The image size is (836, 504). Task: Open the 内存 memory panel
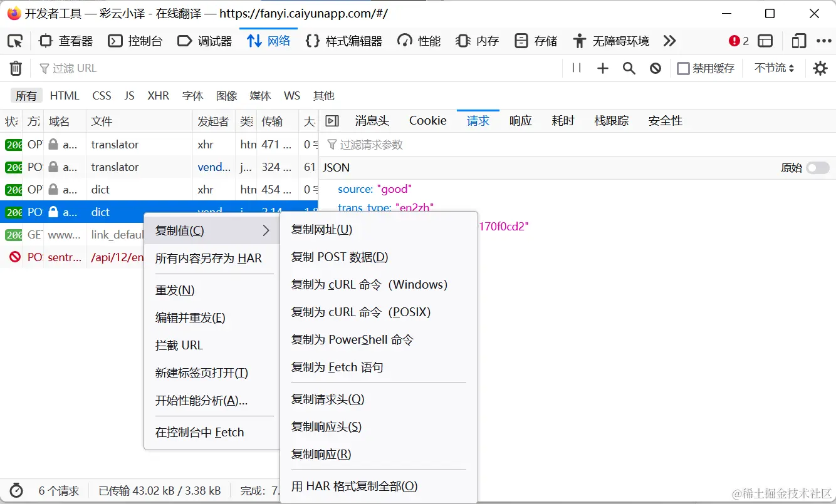478,41
